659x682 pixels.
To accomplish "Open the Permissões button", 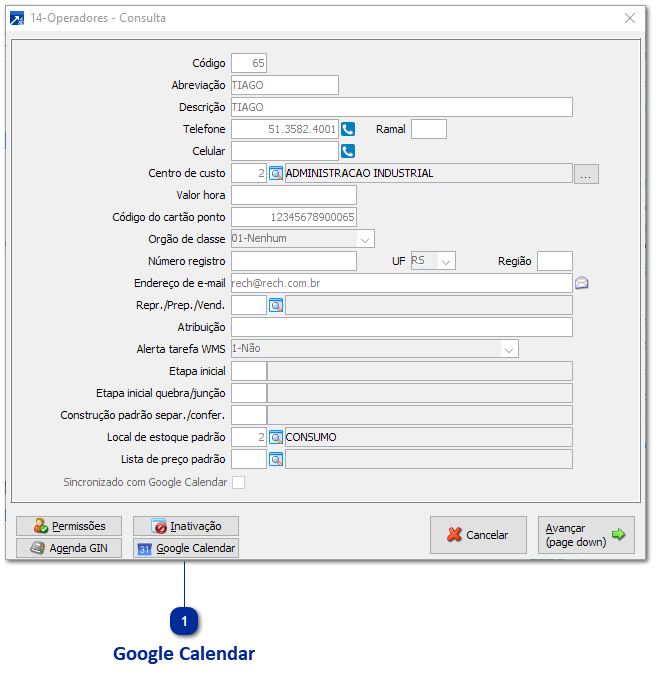I will (x=69, y=526).
